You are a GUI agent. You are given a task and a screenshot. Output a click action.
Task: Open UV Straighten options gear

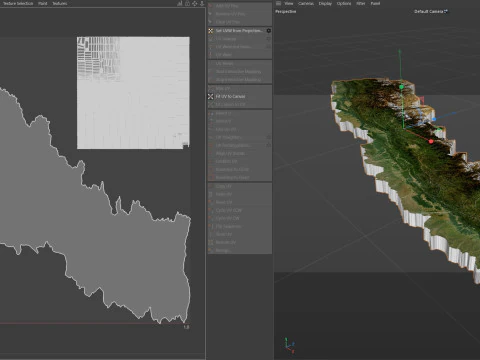point(269,137)
